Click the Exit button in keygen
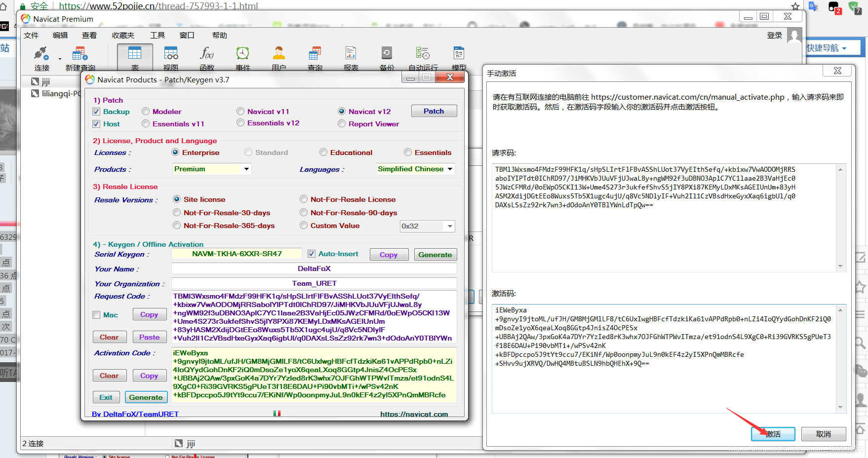This screenshot has width=868, height=458. click(106, 397)
